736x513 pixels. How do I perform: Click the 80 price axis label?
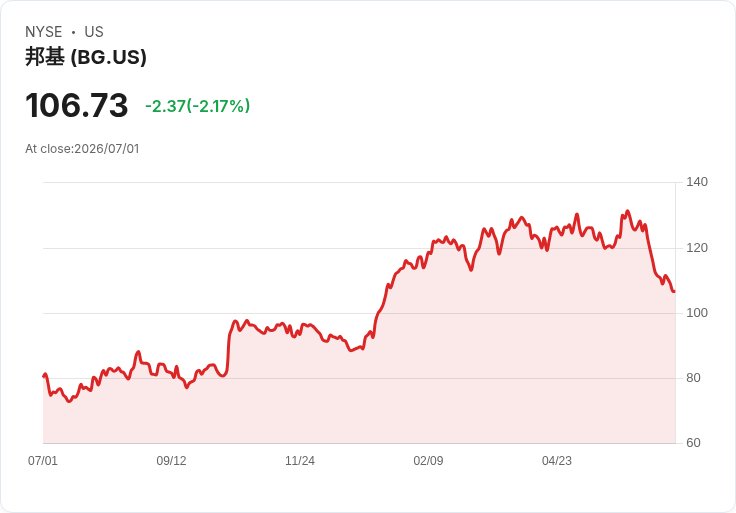693,378
